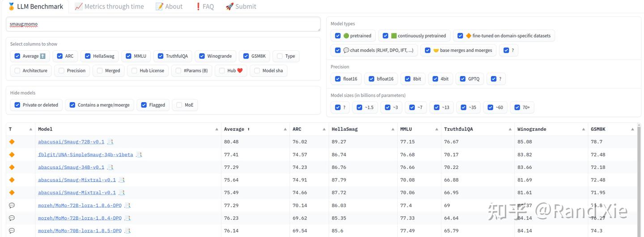Click the copy icon beside abacusai/Smaug-72B-v0.1
The image size is (644, 237).
pos(110,142)
